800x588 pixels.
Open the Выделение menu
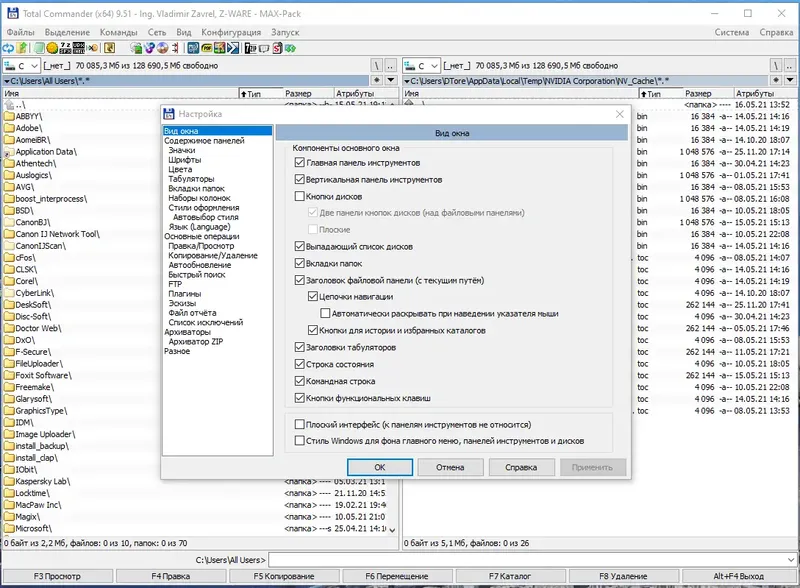tap(67, 32)
